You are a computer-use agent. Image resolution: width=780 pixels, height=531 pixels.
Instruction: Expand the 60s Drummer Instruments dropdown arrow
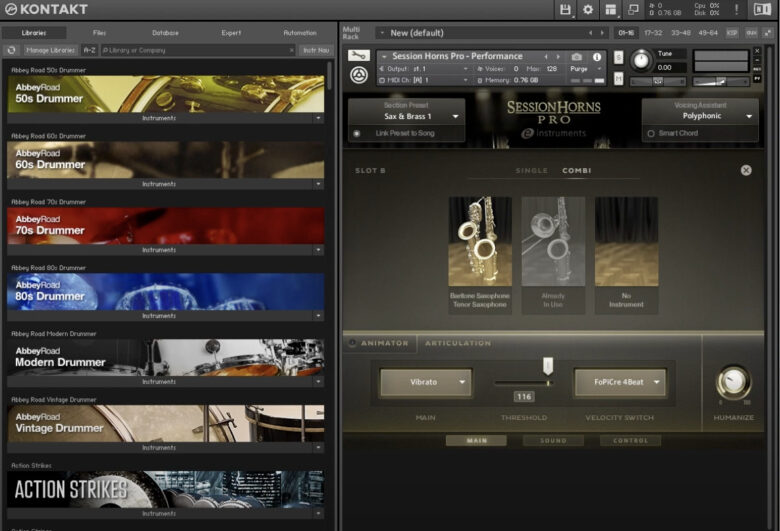point(318,184)
